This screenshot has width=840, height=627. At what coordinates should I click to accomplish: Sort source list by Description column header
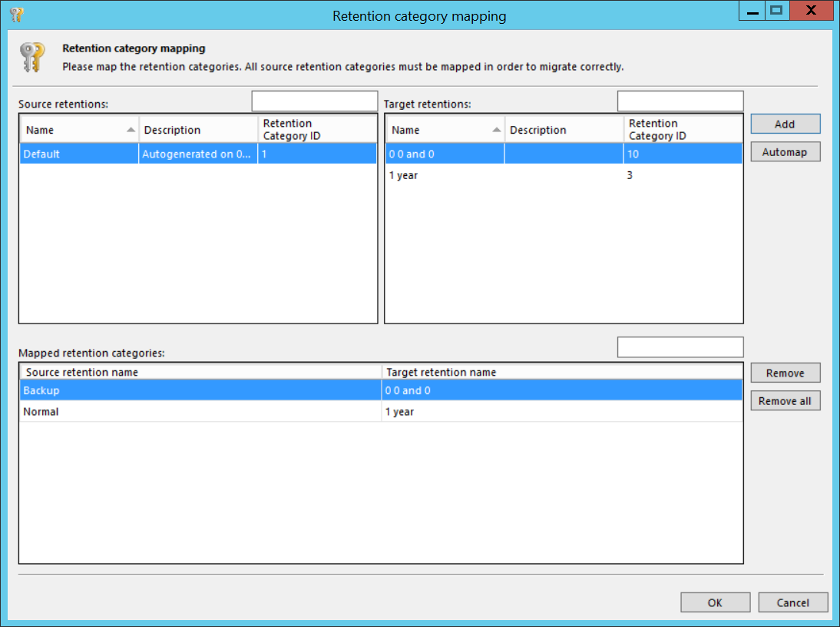(x=197, y=130)
